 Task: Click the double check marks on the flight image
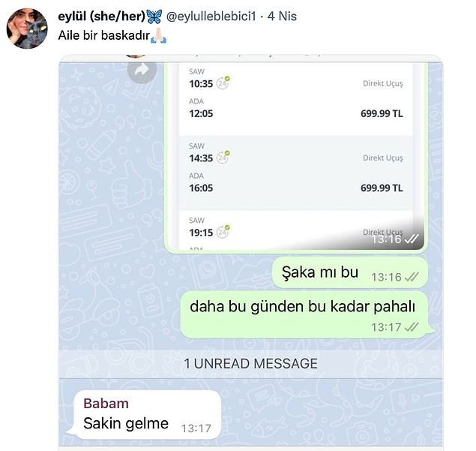point(412,239)
